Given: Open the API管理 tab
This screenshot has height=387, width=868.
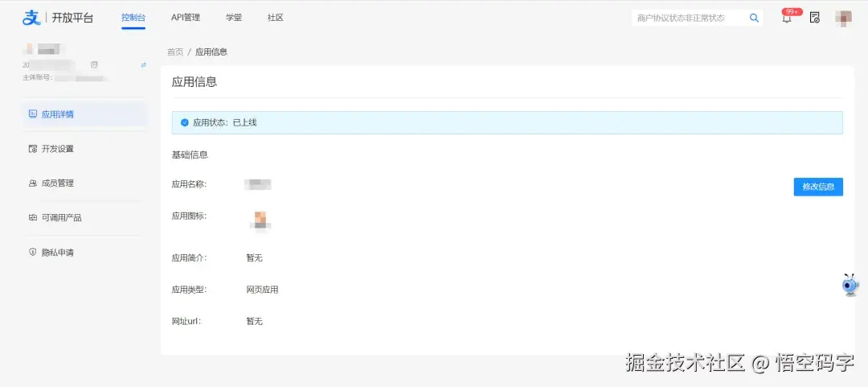Looking at the screenshot, I should click(186, 18).
